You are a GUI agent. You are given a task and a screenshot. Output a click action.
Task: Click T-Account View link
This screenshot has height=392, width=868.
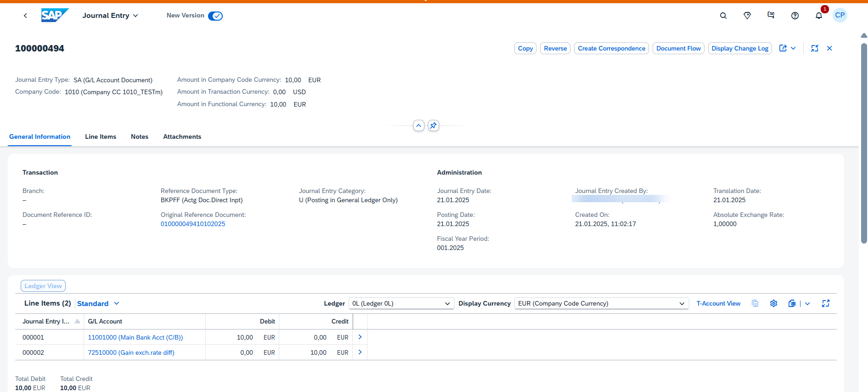click(x=718, y=304)
